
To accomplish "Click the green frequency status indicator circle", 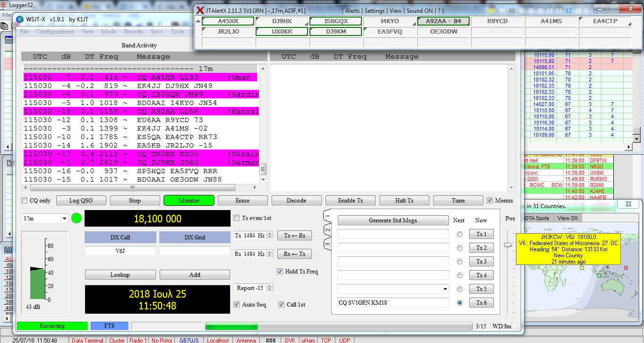I will [x=76, y=218].
